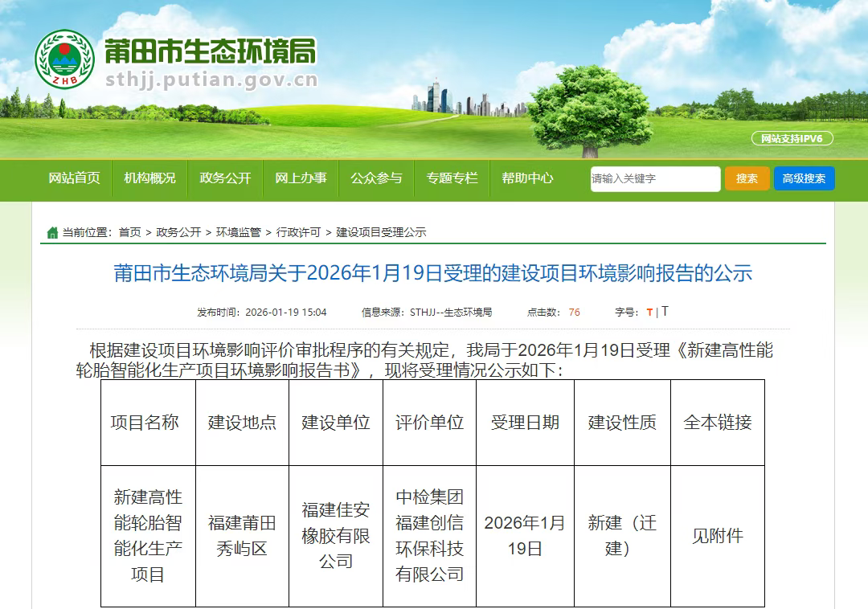Viewport: 868px width, 609px height.
Task: Select 公众参与 in the navigation bar
Action: tap(376, 178)
